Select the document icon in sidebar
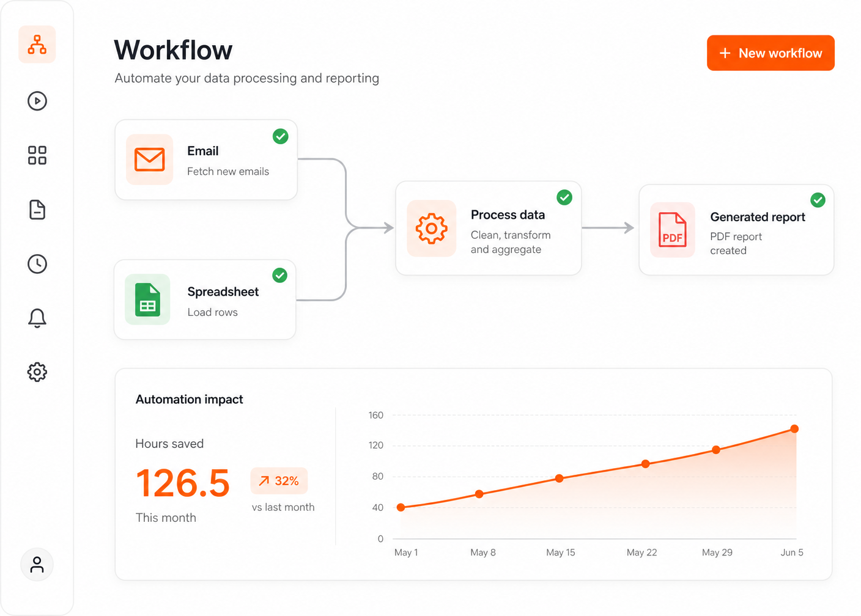 pos(37,210)
